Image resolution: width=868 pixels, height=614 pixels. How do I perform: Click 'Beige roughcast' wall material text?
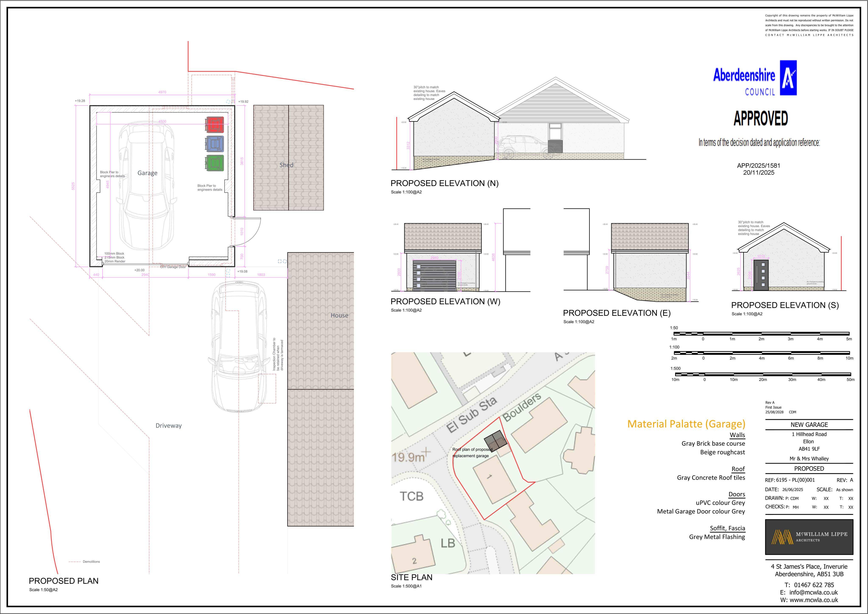[722, 452]
